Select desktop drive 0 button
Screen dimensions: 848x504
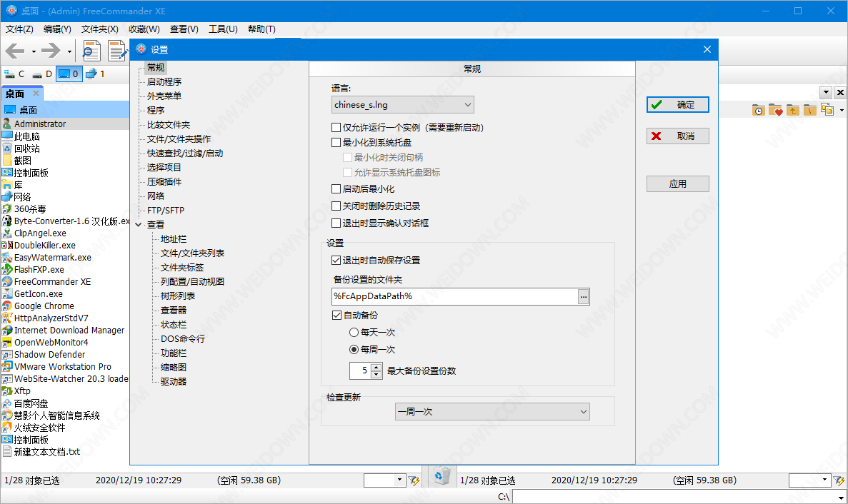click(69, 74)
